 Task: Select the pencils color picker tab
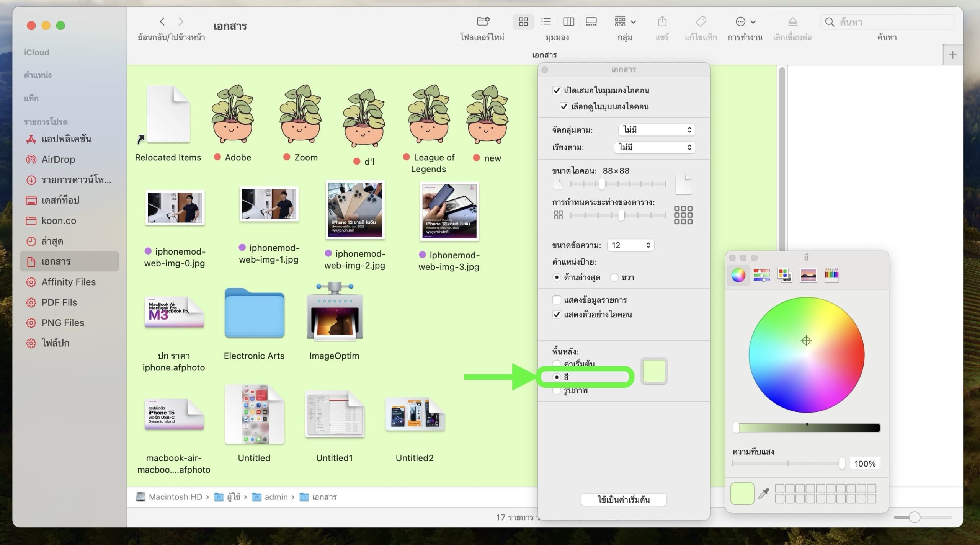click(831, 275)
